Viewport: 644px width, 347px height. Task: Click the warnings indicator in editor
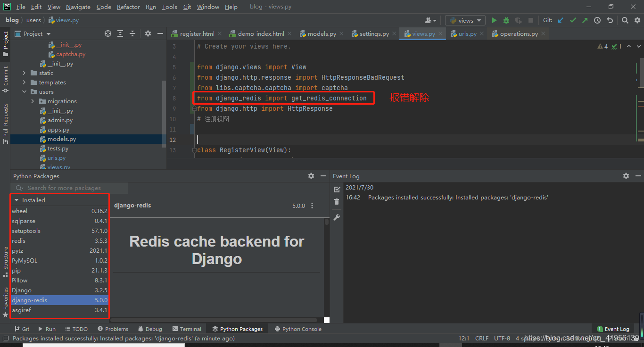click(603, 46)
